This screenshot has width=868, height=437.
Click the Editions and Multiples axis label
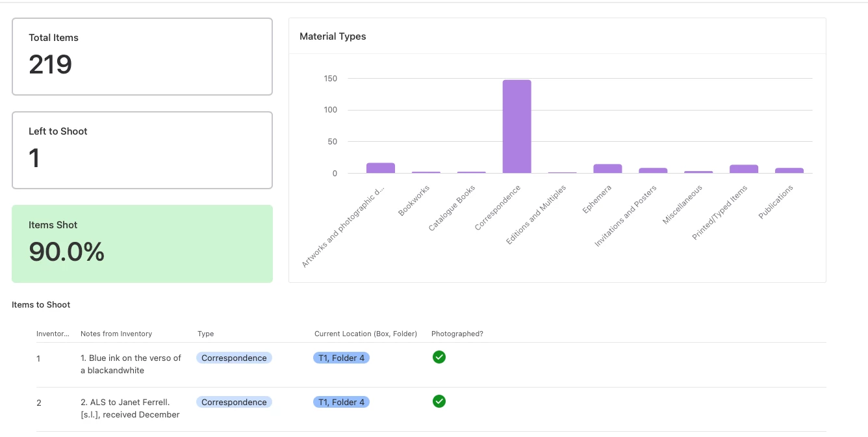click(537, 215)
